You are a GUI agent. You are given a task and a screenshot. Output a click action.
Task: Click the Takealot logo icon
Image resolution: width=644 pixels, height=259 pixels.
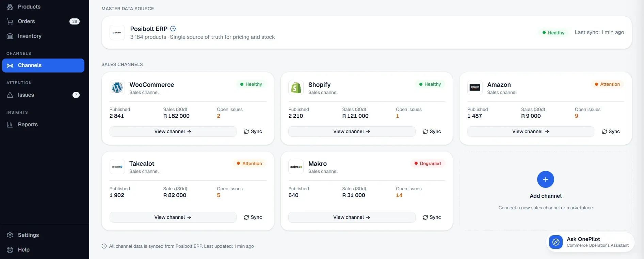[x=117, y=167]
